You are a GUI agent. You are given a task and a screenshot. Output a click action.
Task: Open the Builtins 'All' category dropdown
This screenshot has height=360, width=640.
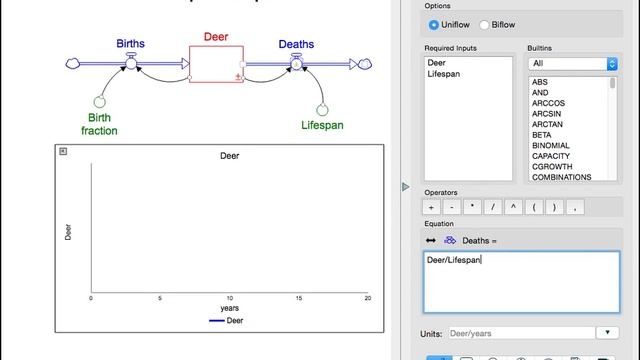click(573, 64)
